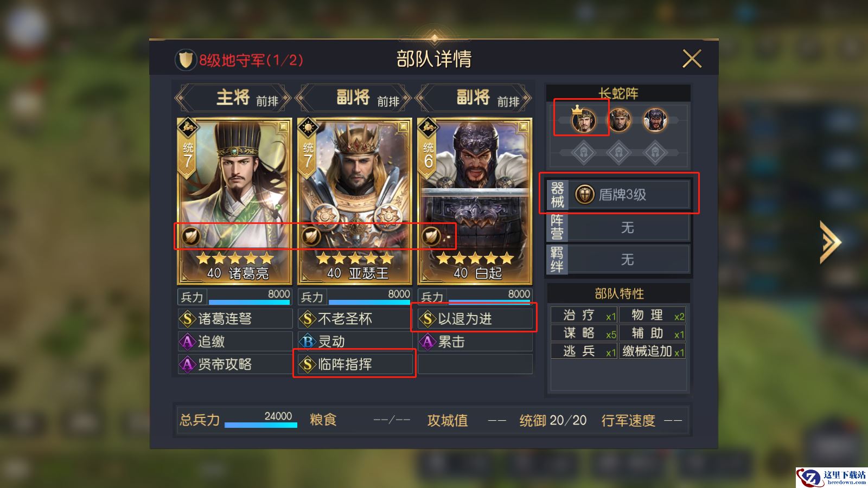Tap the 谋略 x5 troop trait
868x488 pixels.
(584, 333)
